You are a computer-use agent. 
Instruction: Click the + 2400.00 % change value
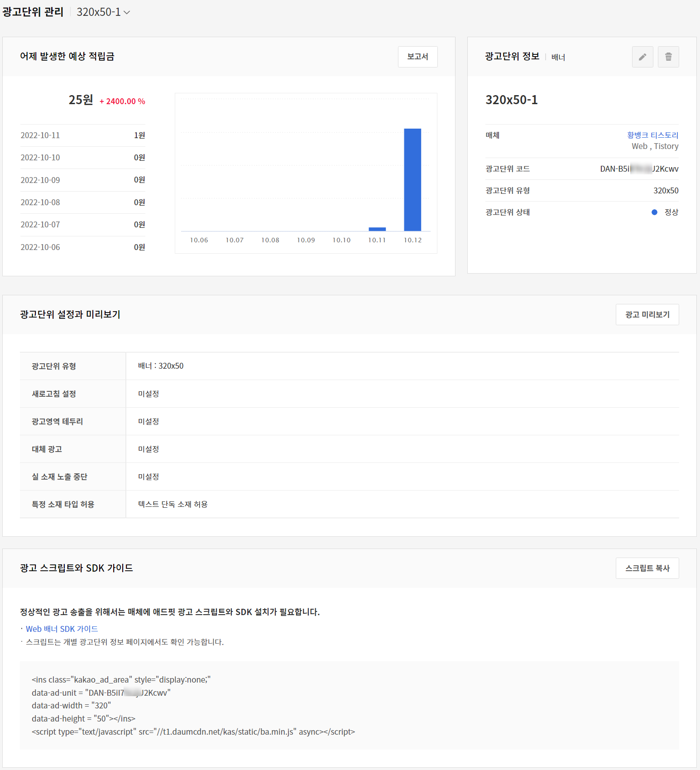tap(122, 101)
